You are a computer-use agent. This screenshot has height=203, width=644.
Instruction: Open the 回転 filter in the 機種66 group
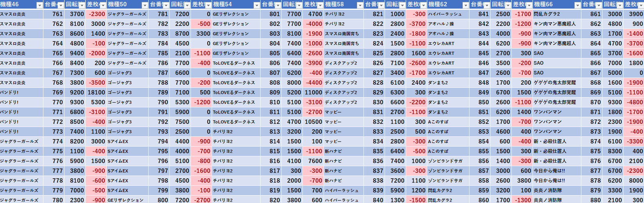pos(620,5)
